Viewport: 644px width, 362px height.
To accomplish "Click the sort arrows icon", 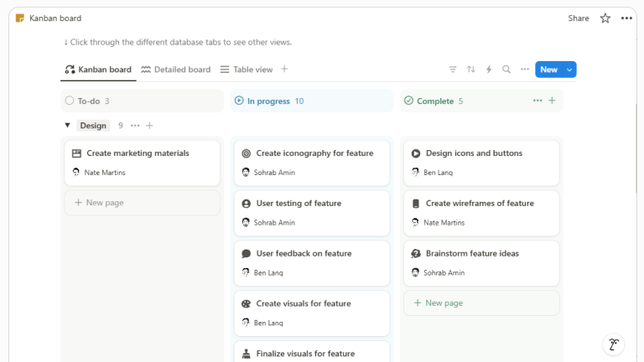I will click(x=470, y=70).
